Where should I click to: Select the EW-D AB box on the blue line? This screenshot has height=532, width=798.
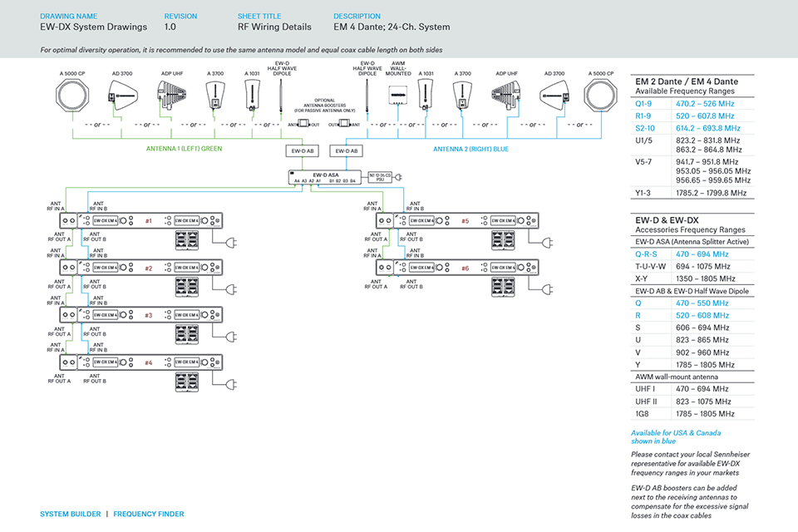click(346, 150)
